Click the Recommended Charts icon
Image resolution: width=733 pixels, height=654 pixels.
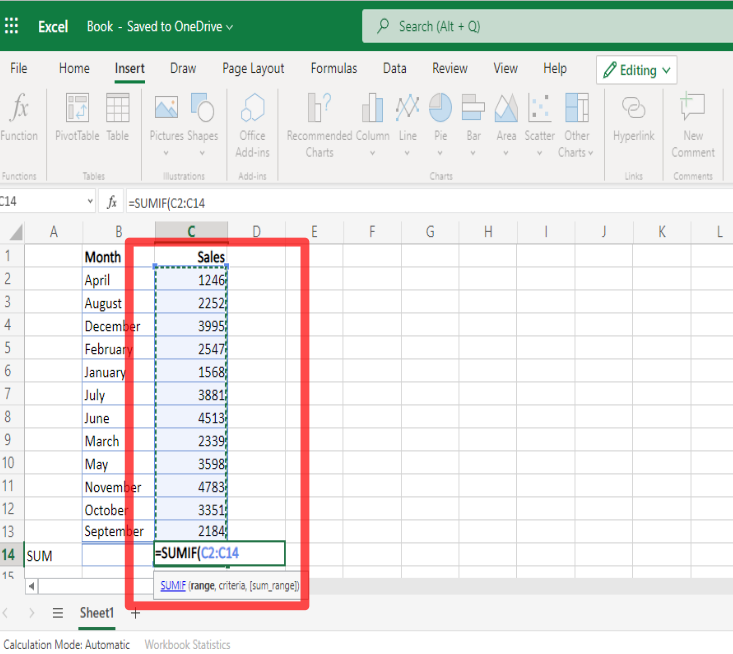click(x=319, y=109)
